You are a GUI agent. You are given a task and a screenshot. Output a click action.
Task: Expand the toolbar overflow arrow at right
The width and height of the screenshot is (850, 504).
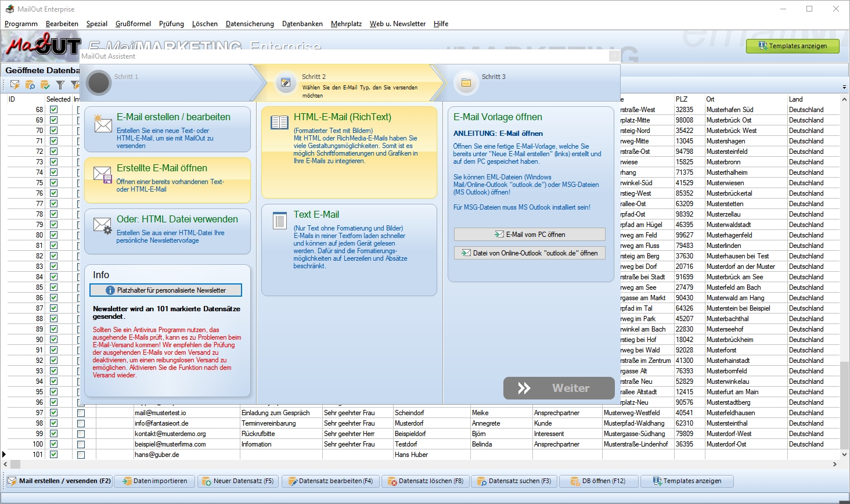(x=844, y=87)
